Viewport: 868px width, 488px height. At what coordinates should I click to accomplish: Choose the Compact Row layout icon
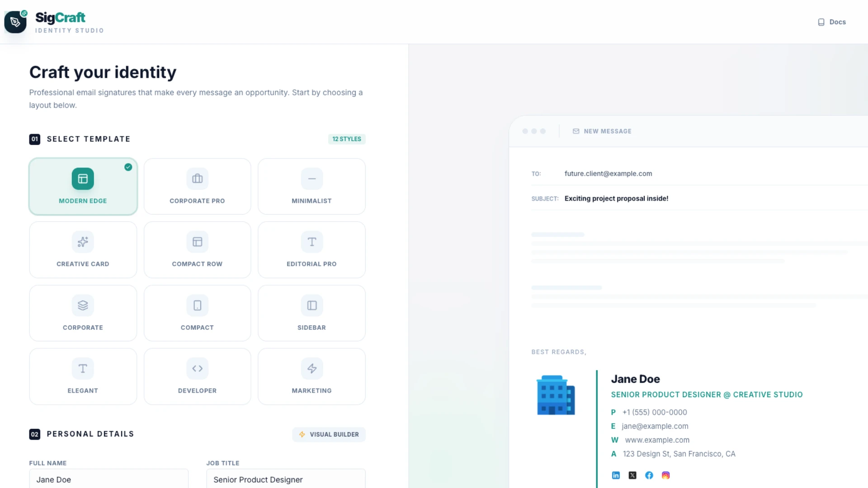[x=197, y=242]
